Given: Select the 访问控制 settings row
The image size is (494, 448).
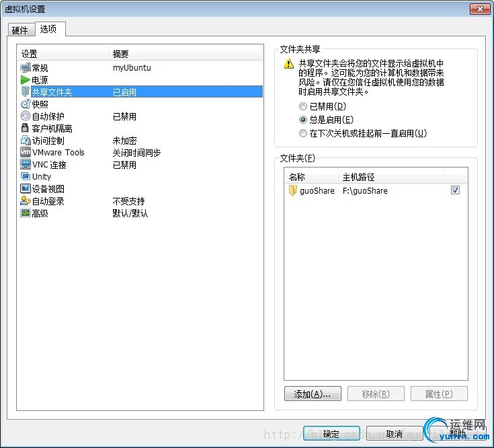Looking at the screenshot, I should 140,141.
